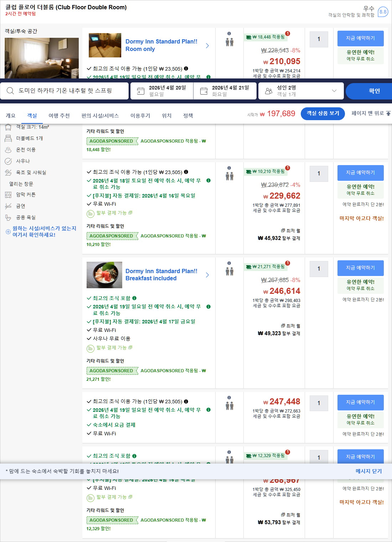Click installment icon in the 229,662 row
The height and width of the screenshot is (542, 392).
coord(91,213)
